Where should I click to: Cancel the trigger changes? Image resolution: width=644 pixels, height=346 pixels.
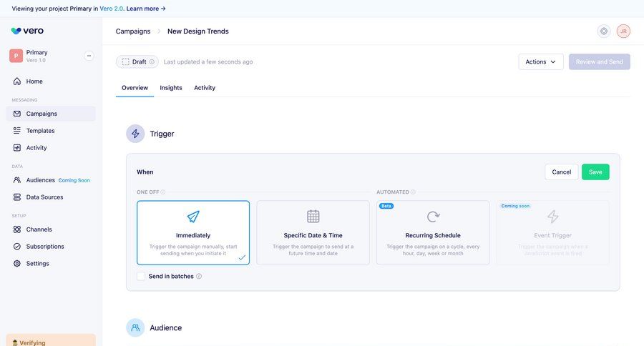(562, 172)
